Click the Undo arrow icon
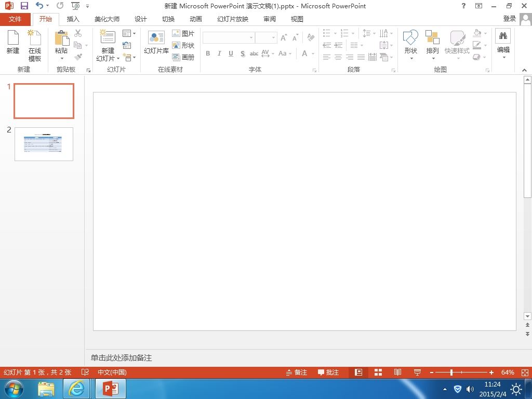This screenshot has height=399, width=532. pyautogui.click(x=39, y=5)
